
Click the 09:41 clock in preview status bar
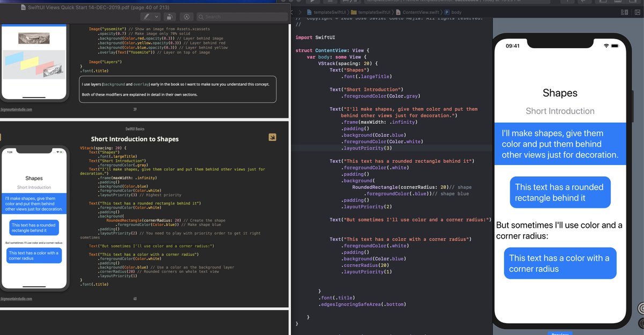tap(513, 46)
